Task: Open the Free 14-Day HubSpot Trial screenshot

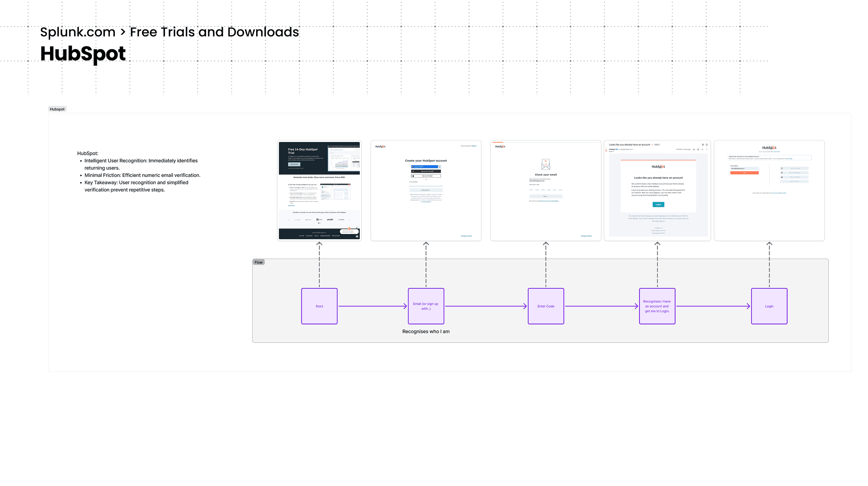Action: coord(319,190)
